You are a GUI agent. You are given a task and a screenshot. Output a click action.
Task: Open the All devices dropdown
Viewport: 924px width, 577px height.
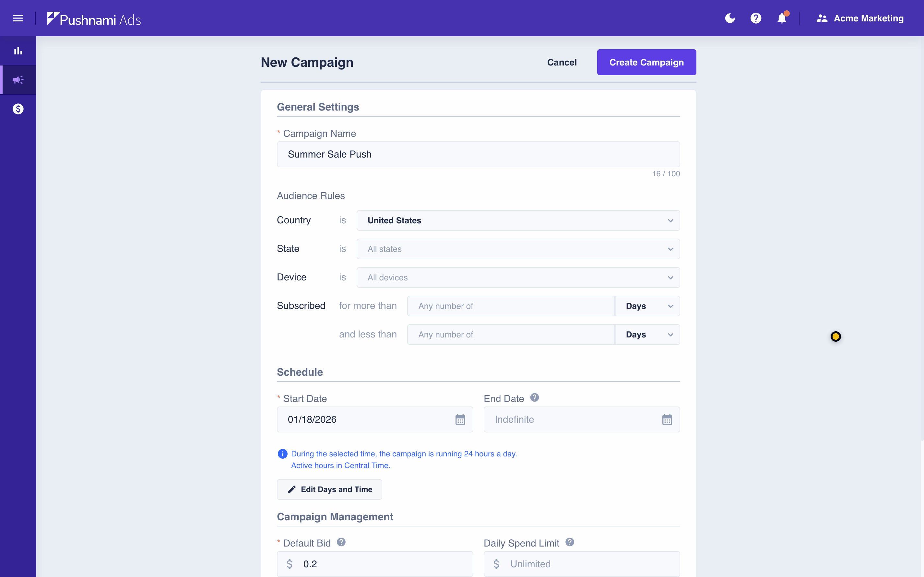[518, 277]
